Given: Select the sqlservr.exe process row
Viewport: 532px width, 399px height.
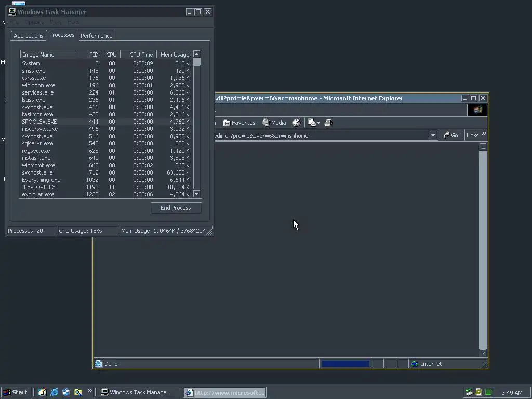Looking at the screenshot, I should tap(106, 143).
